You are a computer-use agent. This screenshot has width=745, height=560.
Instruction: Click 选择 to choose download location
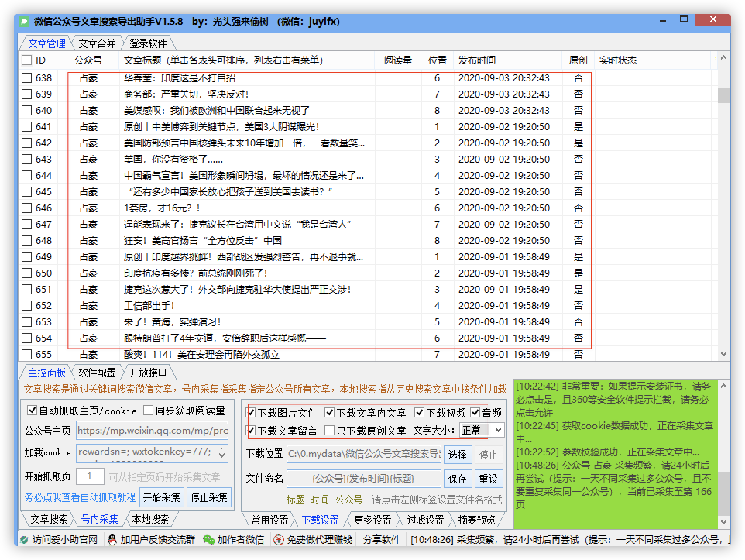457,455
